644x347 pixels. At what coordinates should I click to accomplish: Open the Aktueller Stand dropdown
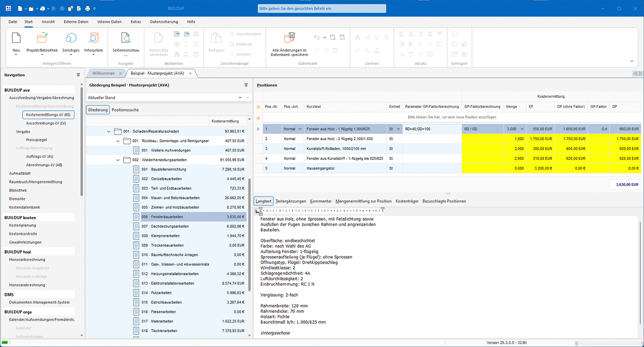point(240,97)
